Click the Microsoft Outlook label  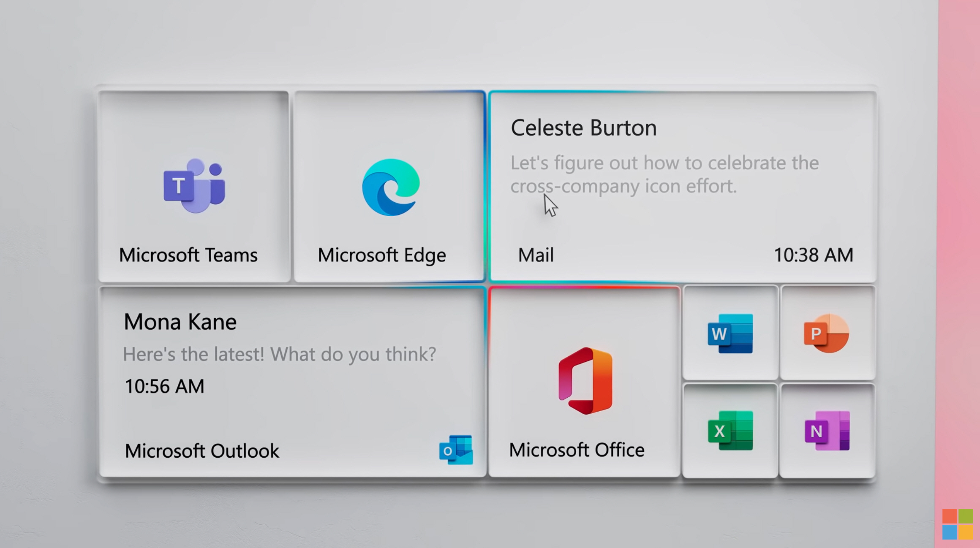[x=202, y=451]
